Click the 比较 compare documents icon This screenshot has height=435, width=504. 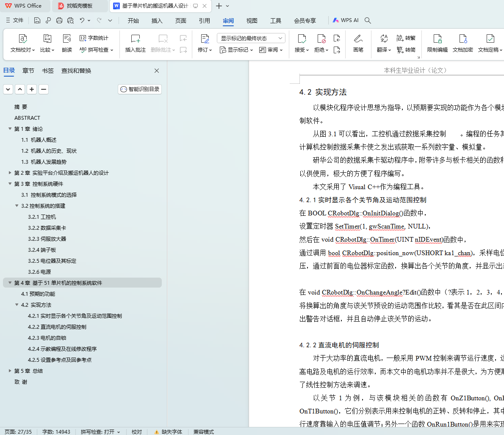click(x=47, y=43)
